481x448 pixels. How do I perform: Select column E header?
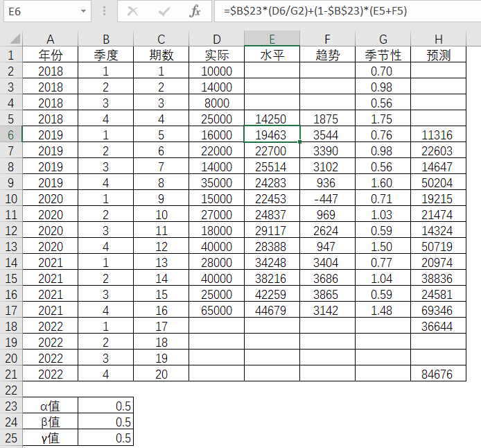pos(272,39)
